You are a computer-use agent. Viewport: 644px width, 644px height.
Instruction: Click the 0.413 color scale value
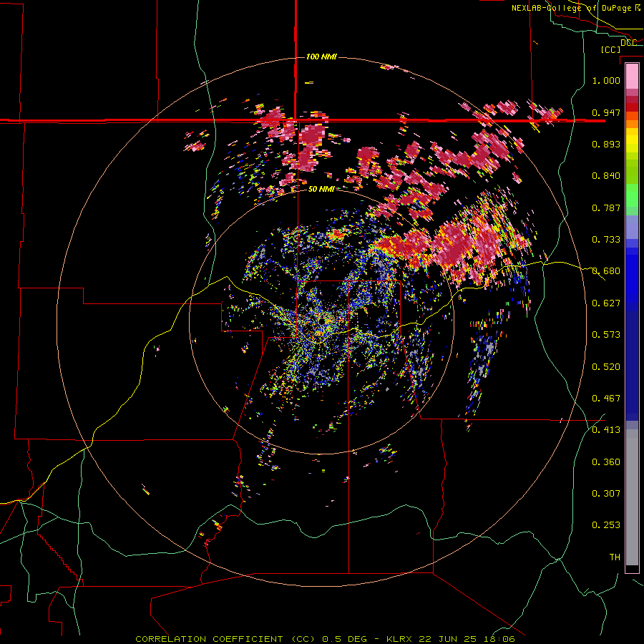(606, 430)
